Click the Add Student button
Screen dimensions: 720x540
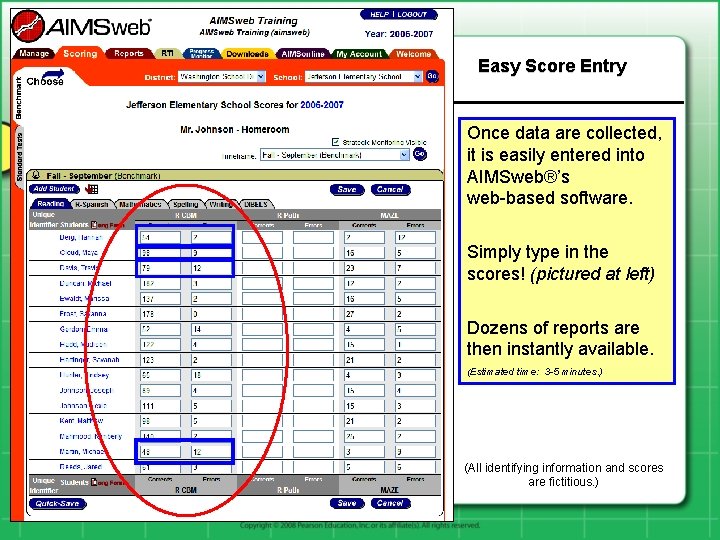pos(54,189)
